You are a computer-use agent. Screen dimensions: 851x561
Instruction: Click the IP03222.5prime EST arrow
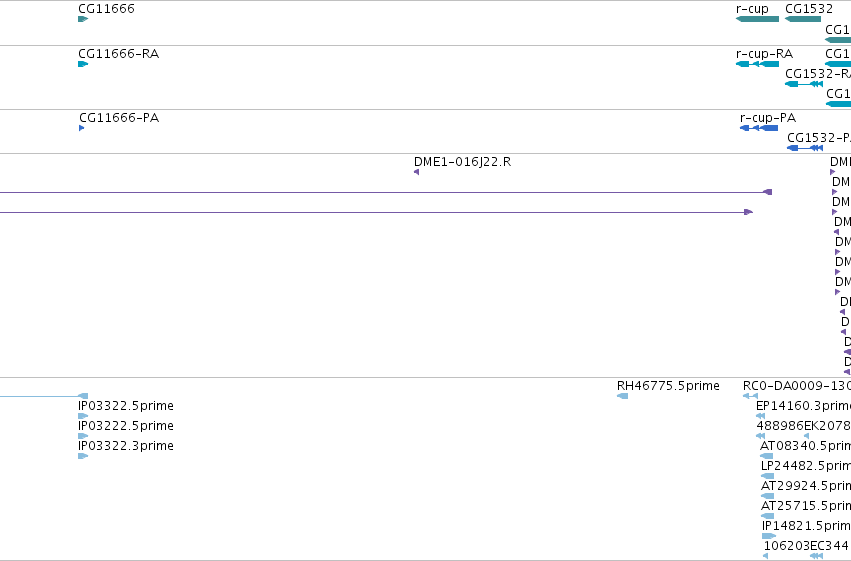click(83, 436)
